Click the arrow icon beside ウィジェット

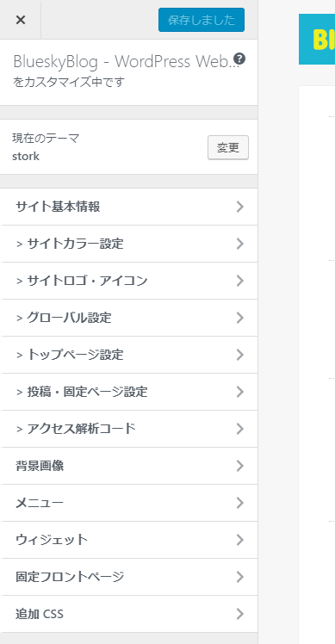(240, 540)
